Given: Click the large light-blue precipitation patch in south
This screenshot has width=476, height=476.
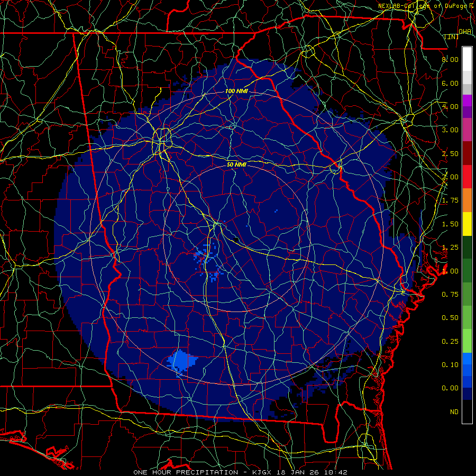Looking at the screenshot, I should [182, 362].
